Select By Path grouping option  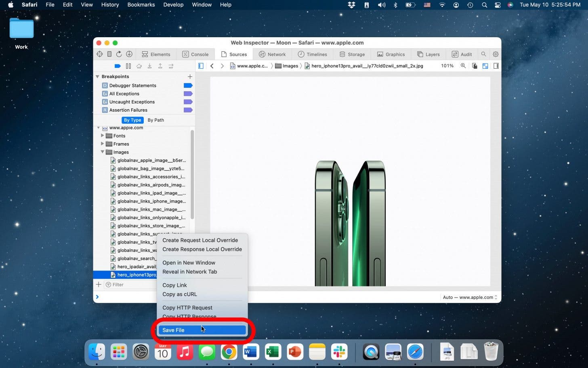click(156, 120)
